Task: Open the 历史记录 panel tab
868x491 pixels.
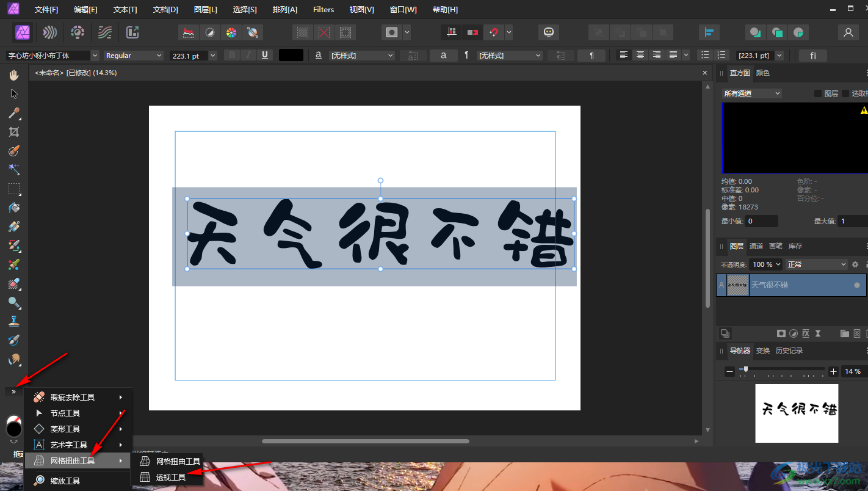Action: (x=789, y=351)
